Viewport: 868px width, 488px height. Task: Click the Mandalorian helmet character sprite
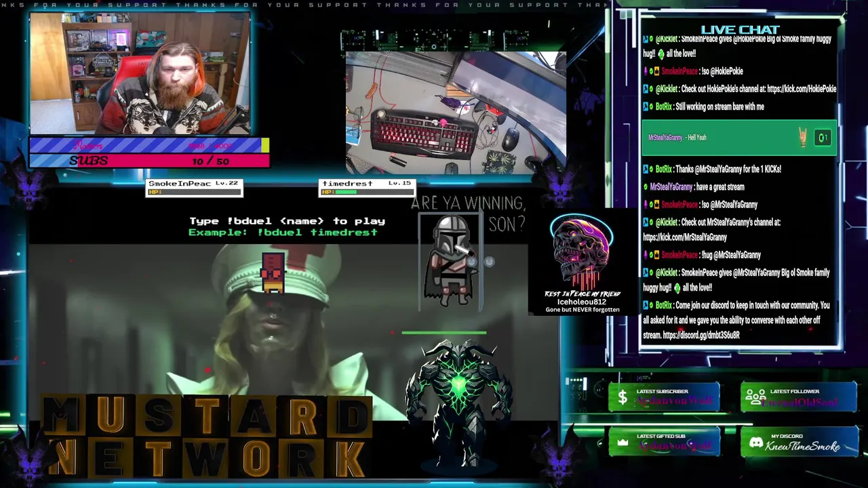coord(449,261)
